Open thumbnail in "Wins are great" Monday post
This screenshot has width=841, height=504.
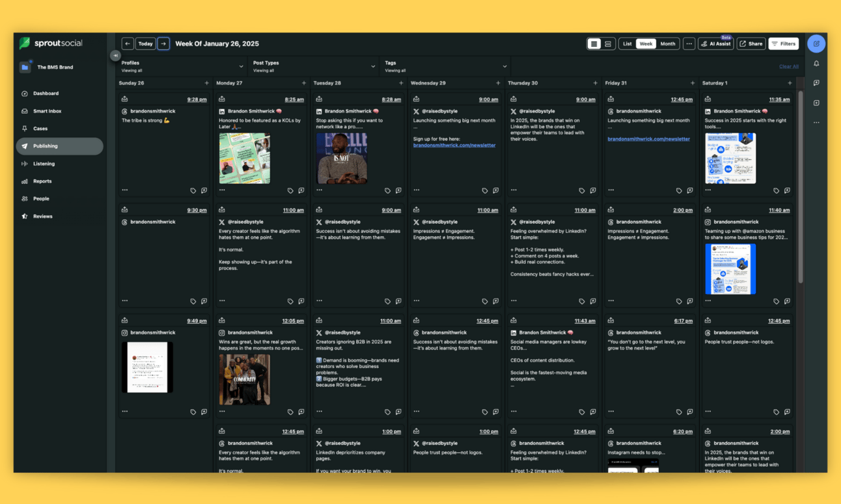point(245,380)
